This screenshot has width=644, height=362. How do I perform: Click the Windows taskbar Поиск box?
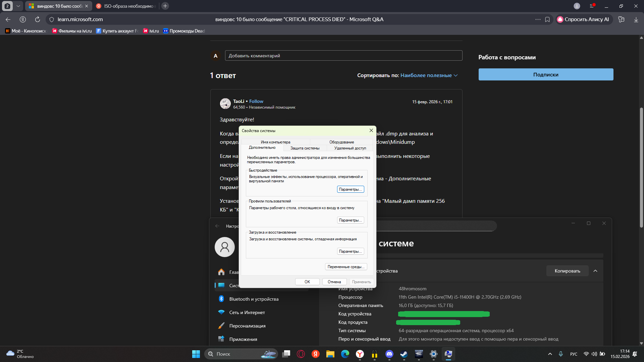(241, 354)
